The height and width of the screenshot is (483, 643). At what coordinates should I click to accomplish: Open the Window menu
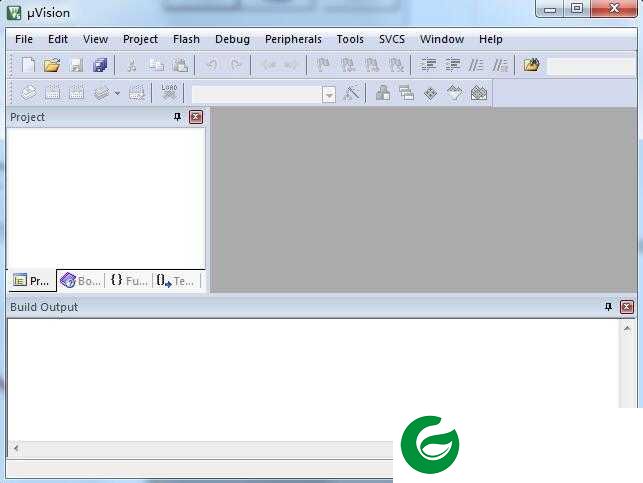pyautogui.click(x=442, y=39)
